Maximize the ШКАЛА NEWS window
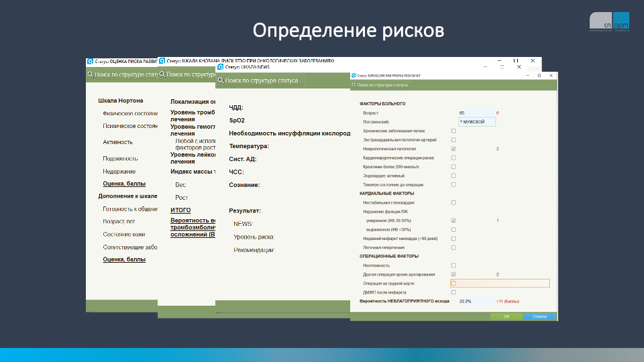The height and width of the screenshot is (362, 644). pos(502,67)
